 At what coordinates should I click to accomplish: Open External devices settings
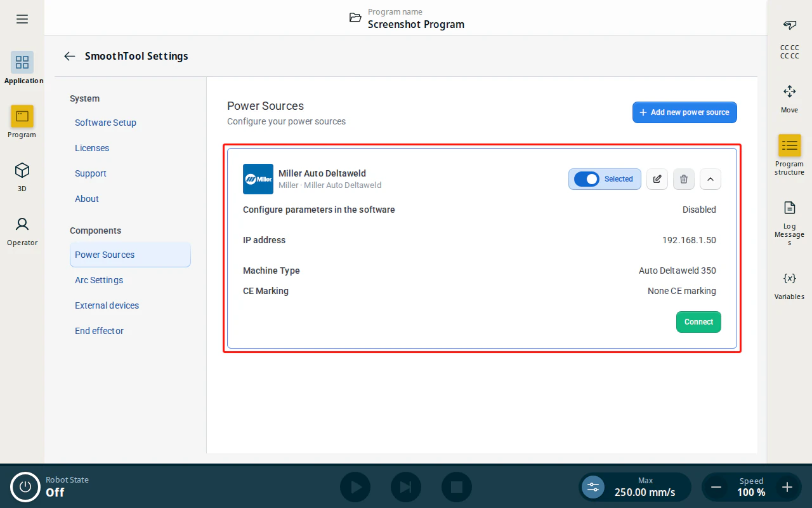pyautogui.click(x=107, y=305)
